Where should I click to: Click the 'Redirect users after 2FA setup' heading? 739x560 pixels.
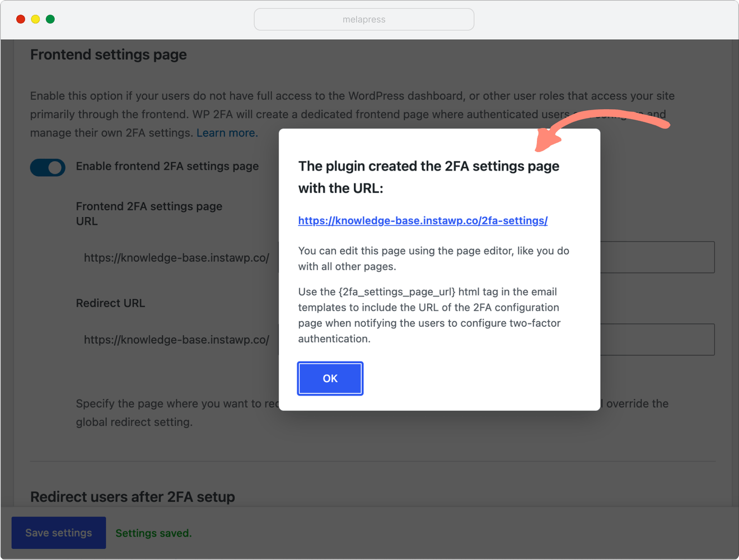click(133, 497)
